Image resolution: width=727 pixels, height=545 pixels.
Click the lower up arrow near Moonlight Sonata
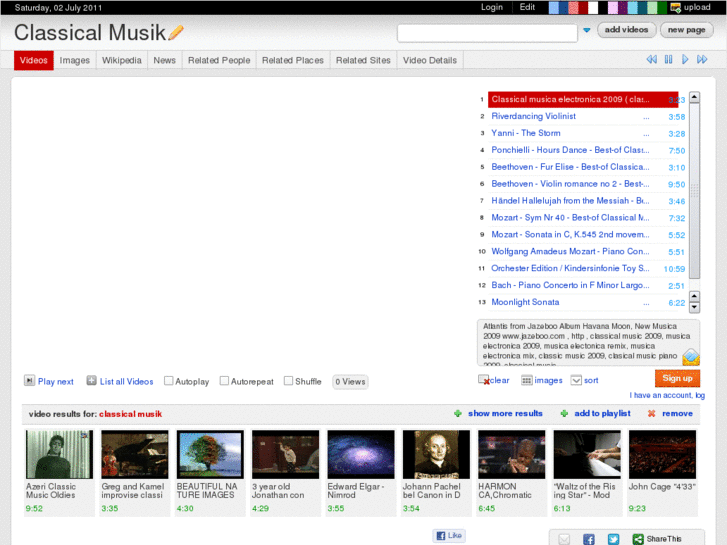pos(694,296)
